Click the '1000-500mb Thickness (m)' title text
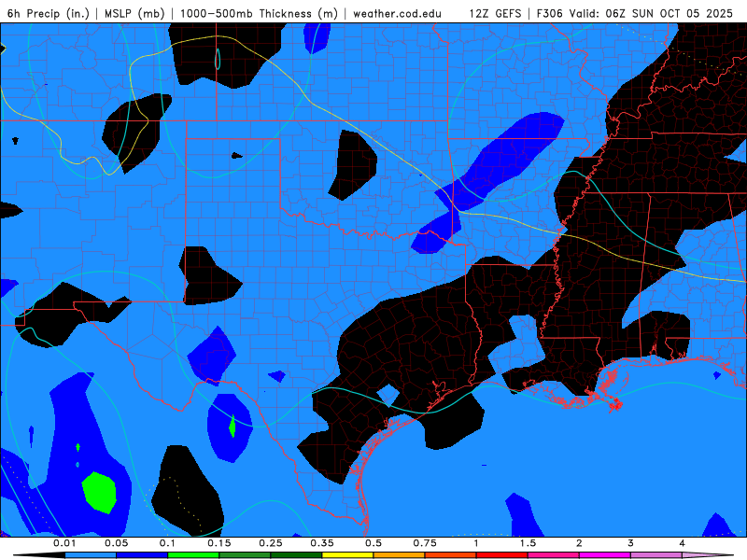The image size is (747, 560). (x=259, y=13)
